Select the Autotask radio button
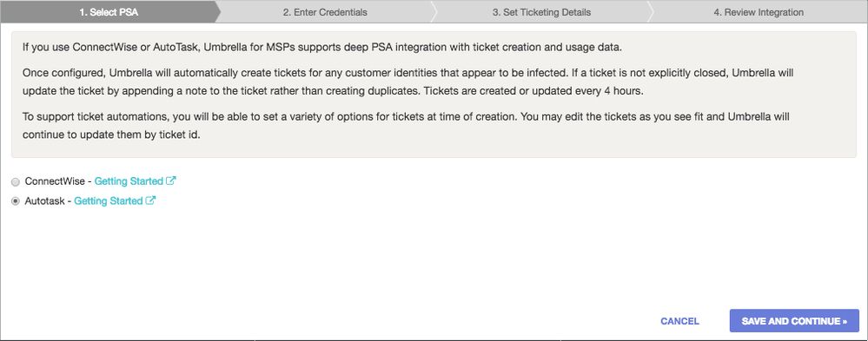The image size is (868, 341). pyautogui.click(x=16, y=201)
